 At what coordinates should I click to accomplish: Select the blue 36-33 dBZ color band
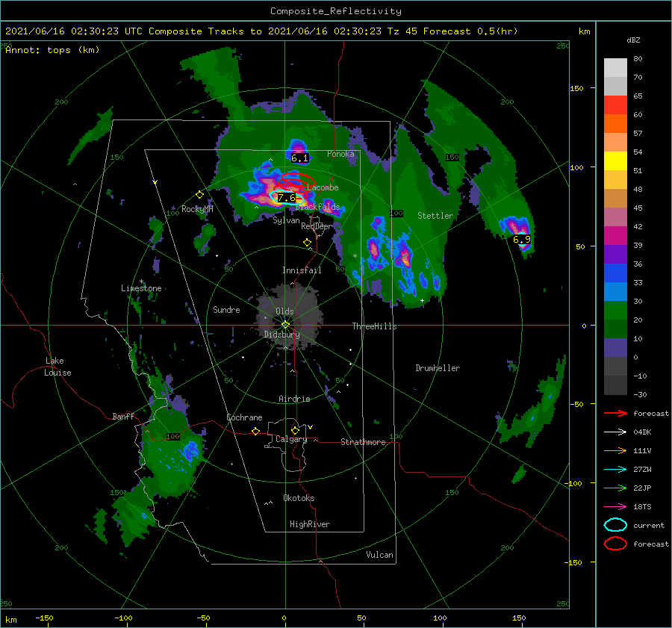point(615,273)
